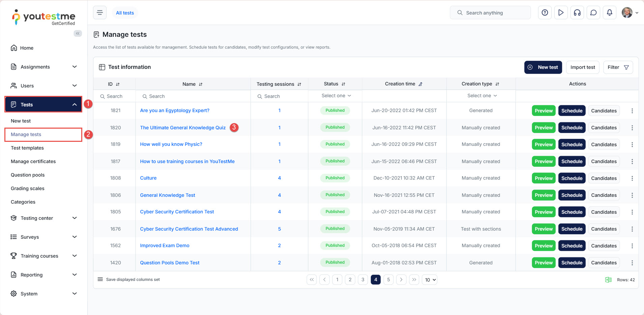Screen dimensions: 644x315
Task: Open notifications bell icon
Action: (609, 13)
